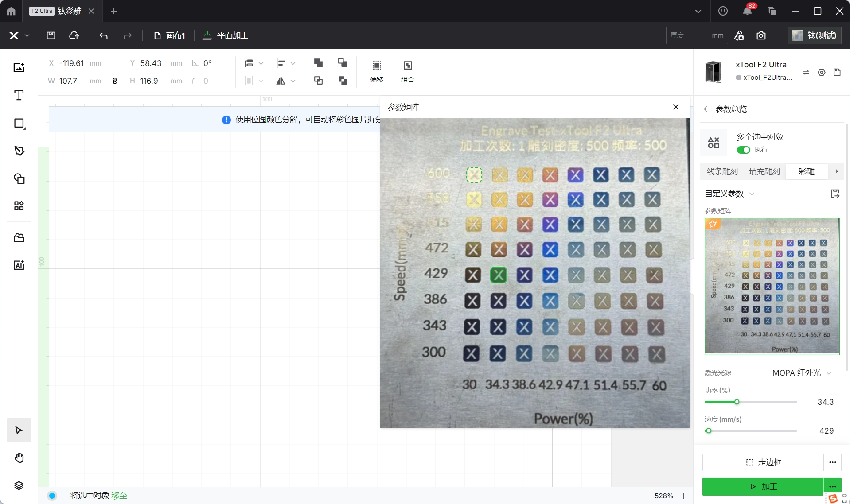
Task: Select matrix cell speed 472 power 42.9
Action: click(550, 250)
